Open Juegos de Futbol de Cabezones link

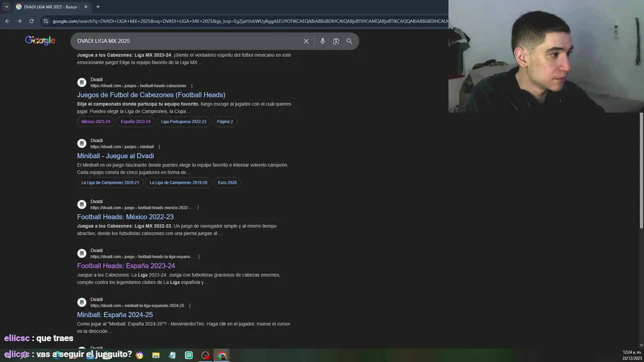(x=151, y=95)
